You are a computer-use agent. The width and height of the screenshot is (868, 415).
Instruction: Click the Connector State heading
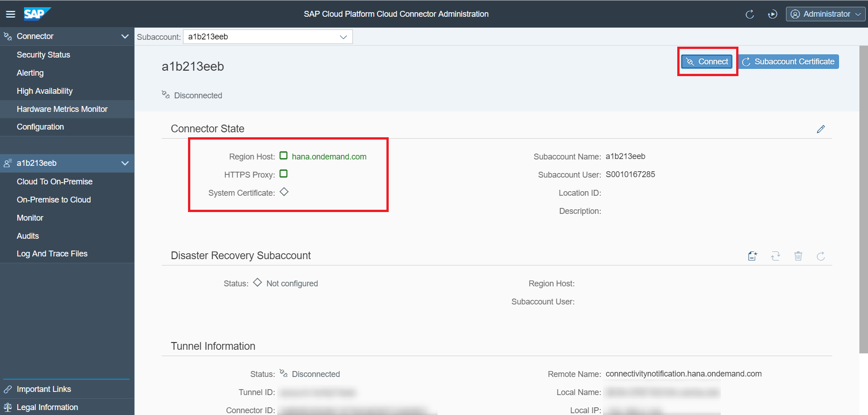(x=207, y=129)
